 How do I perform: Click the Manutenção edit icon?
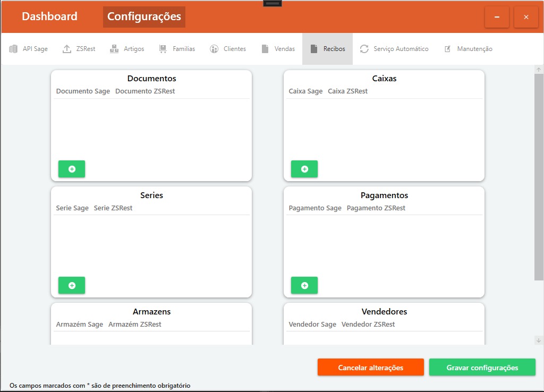447,49
